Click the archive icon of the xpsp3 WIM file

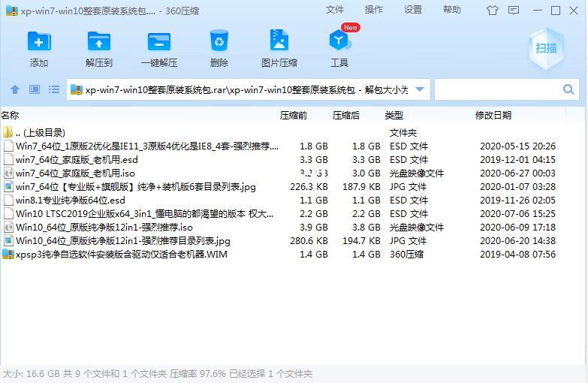(x=8, y=254)
